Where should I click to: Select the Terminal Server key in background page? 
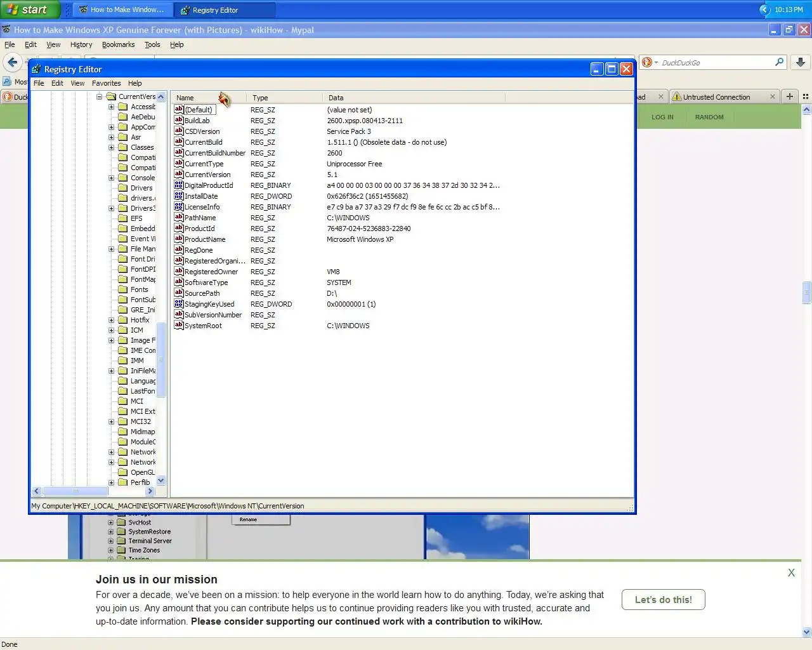pos(150,541)
